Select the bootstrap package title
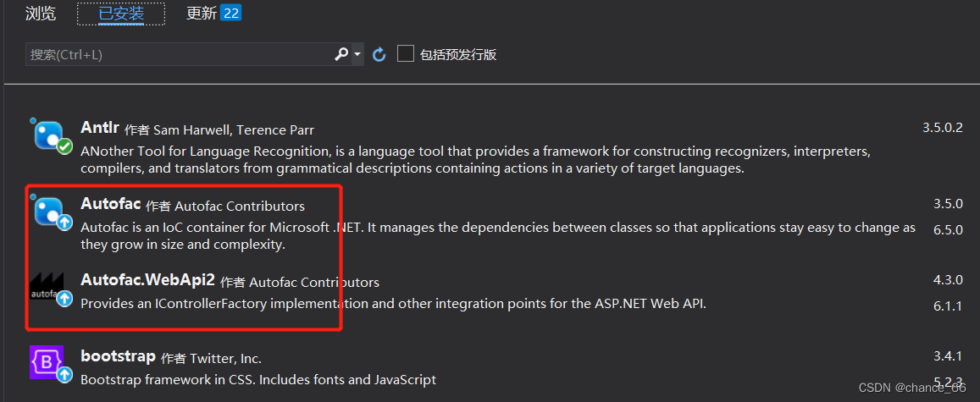 (x=118, y=356)
